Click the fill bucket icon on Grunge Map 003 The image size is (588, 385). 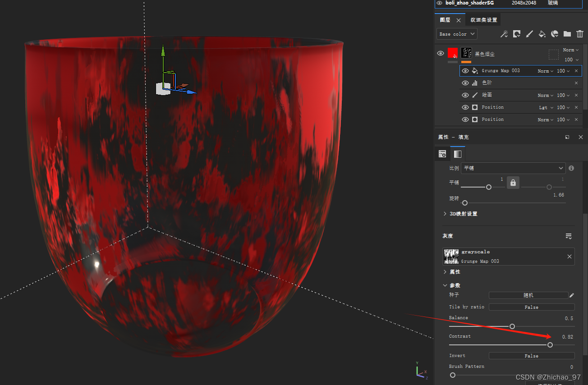[475, 71]
